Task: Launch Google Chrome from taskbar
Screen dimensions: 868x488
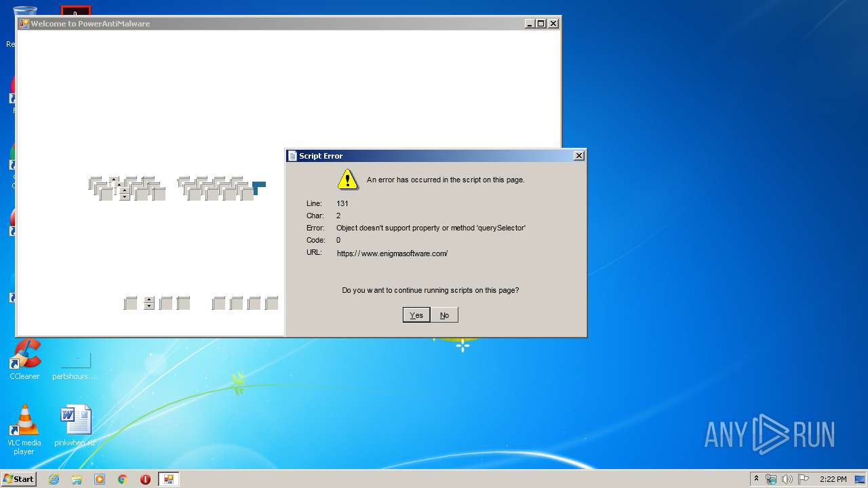Action: (x=123, y=479)
